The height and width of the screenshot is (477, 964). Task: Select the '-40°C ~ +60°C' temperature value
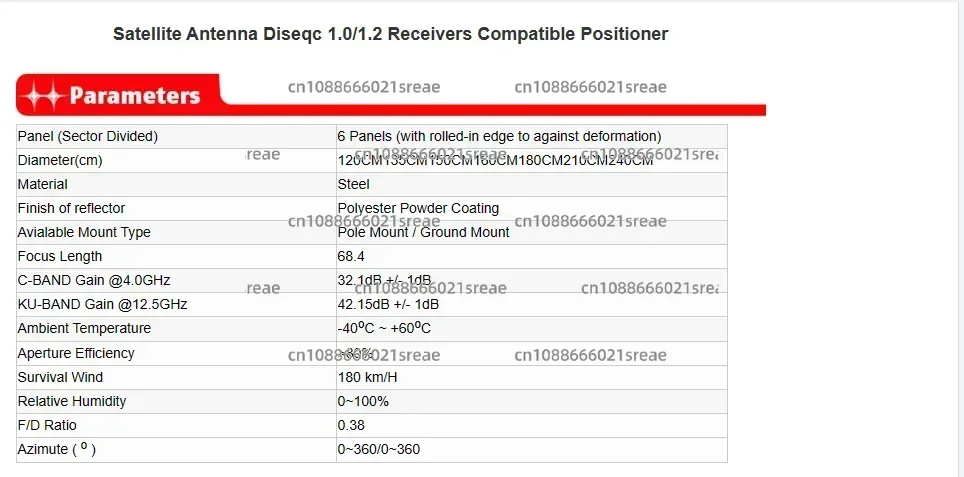384,328
